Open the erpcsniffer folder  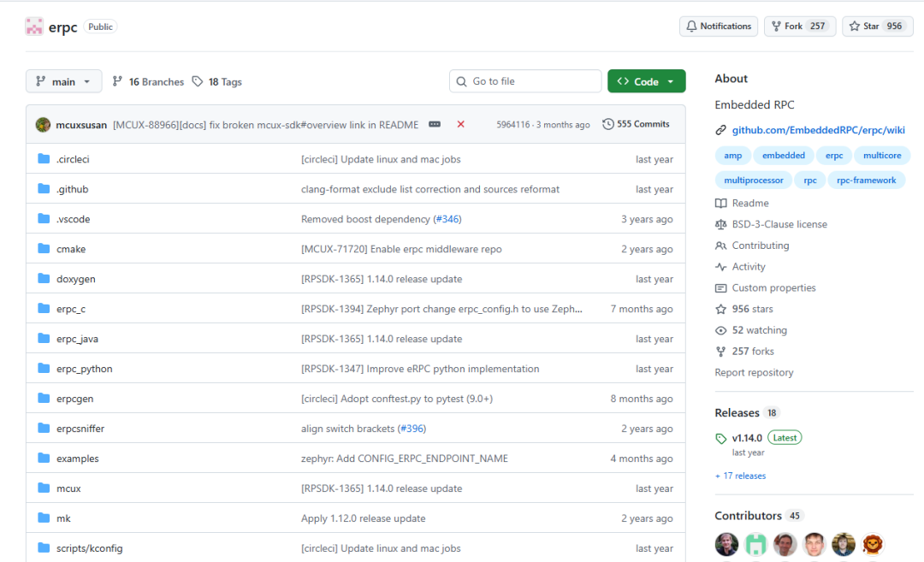pos(80,429)
